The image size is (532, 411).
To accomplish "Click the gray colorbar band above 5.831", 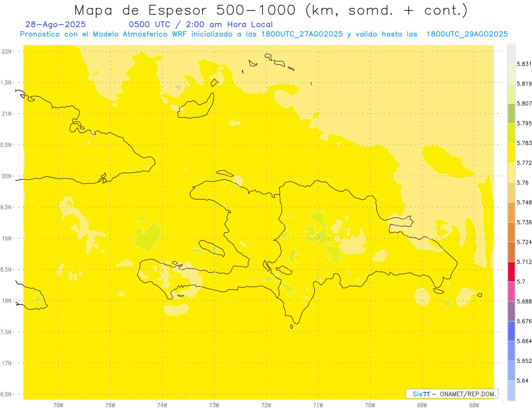I will (x=511, y=54).
